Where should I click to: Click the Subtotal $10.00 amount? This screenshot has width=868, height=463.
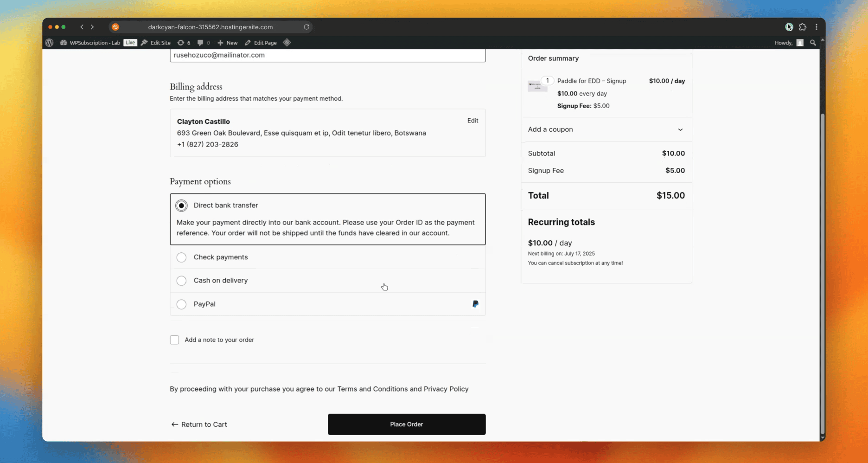click(673, 153)
